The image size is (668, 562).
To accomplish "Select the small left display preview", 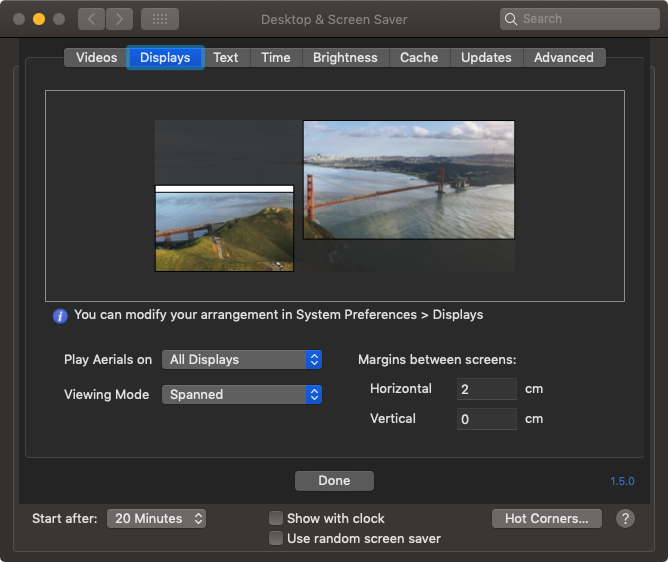I will coord(225,228).
